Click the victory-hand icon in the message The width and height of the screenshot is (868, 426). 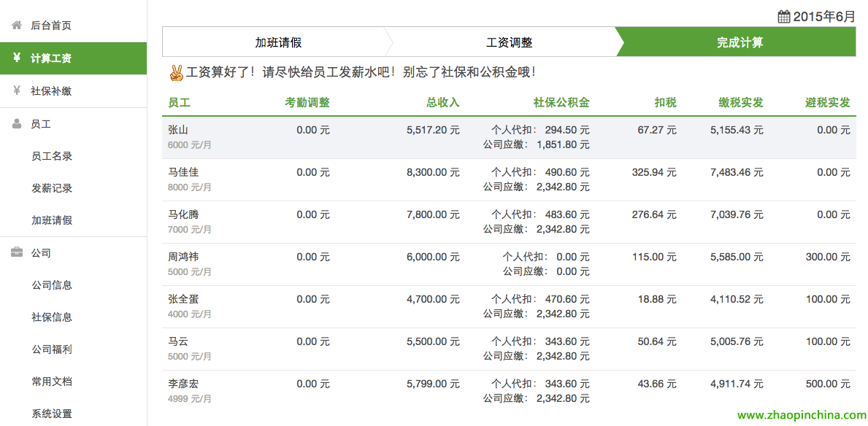coord(177,72)
